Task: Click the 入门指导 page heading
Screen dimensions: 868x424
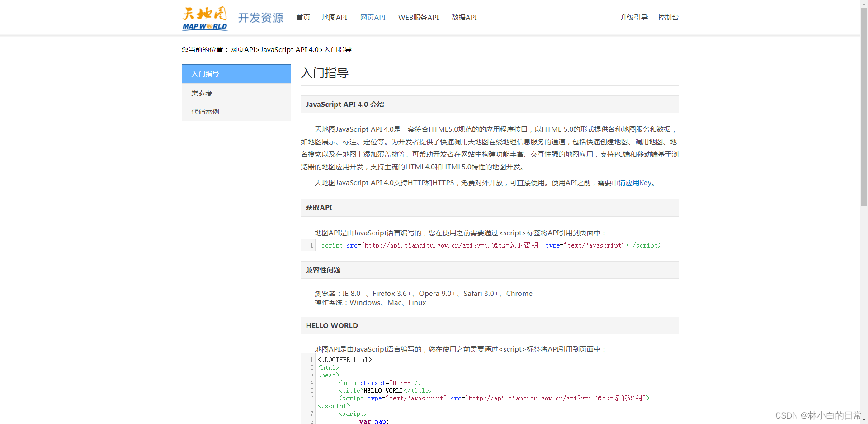Action: click(325, 73)
